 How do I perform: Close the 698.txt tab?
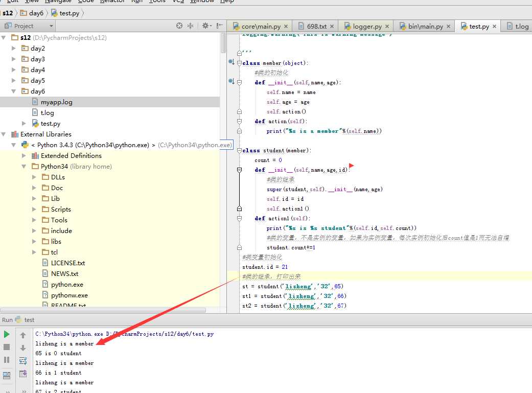pos(332,27)
